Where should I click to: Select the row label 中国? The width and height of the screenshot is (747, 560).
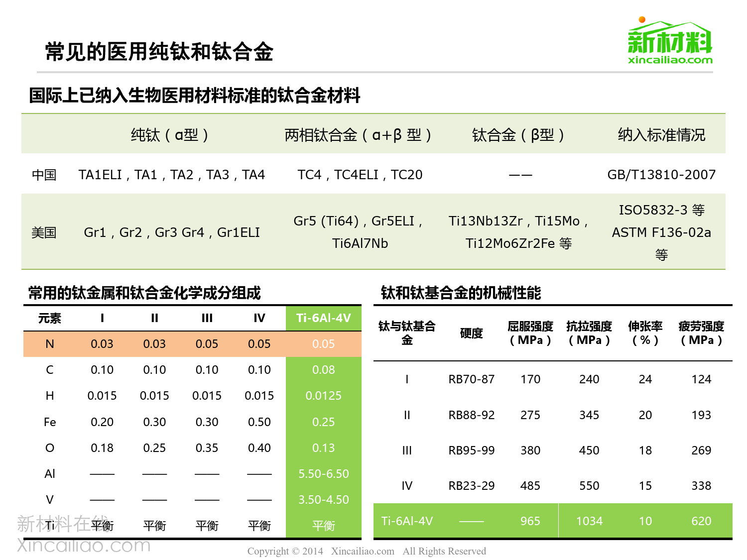point(44,175)
